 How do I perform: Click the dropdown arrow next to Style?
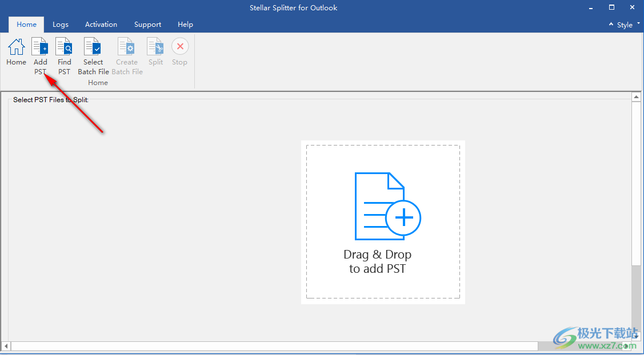638,25
